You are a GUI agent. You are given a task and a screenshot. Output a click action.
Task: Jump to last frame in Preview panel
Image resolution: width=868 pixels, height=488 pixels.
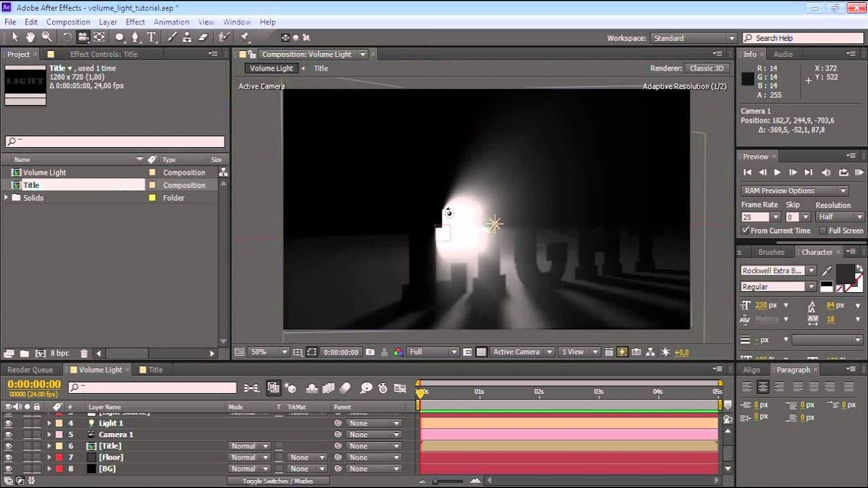click(808, 173)
